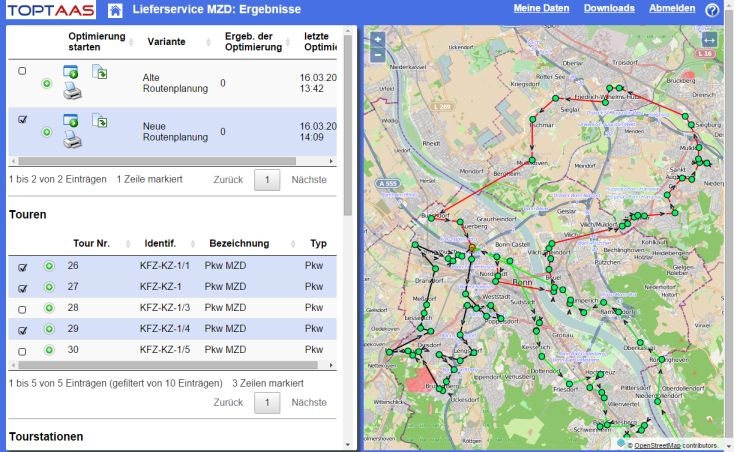Open Meine Daten link
The height and width of the screenshot is (452, 734).
541,8
